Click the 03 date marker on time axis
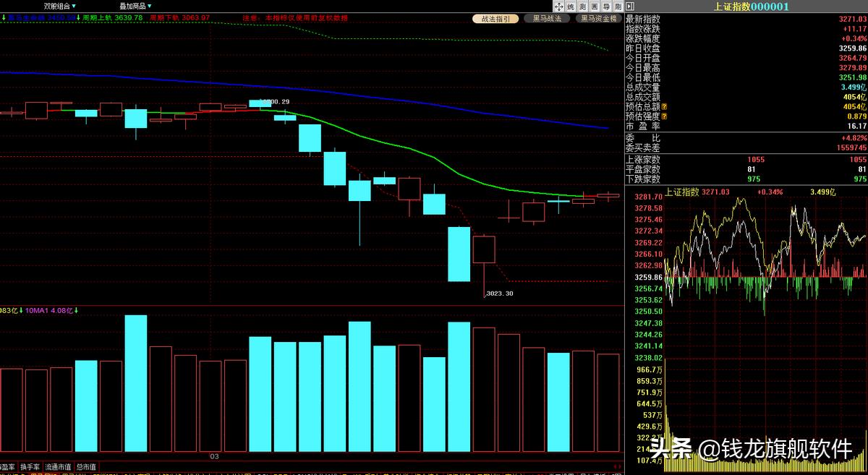 pyautogui.click(x=214, y=457)
